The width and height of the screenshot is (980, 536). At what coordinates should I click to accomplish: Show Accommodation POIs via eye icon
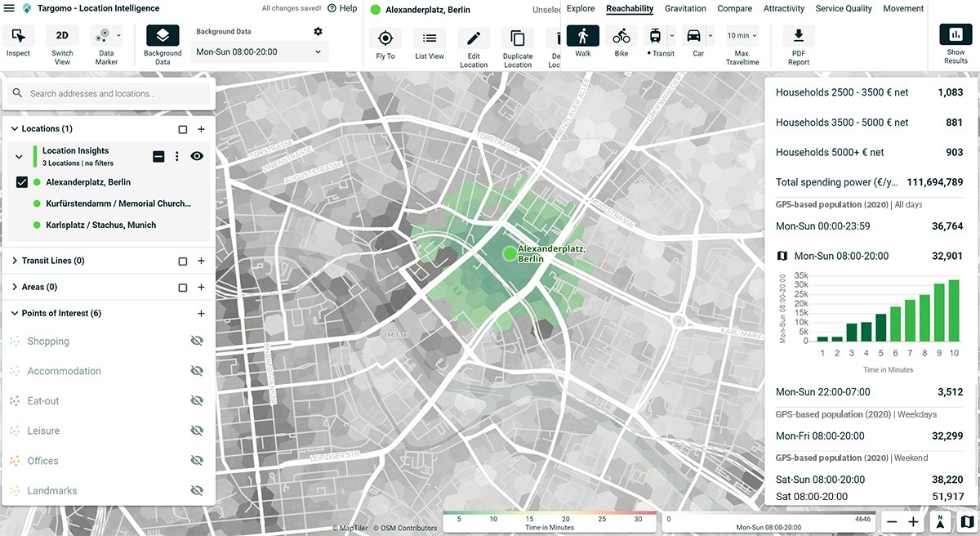click(x=197, y=371)
